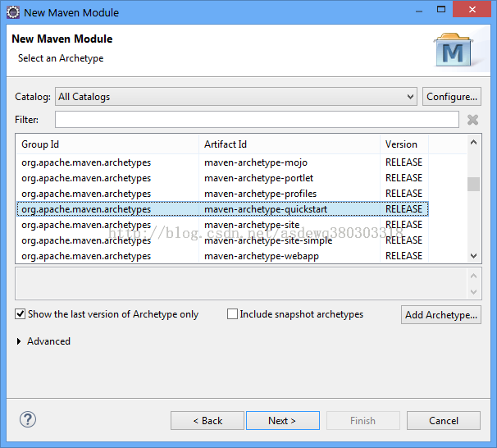This screenshot has height=448, width=497.
Task: Enable Include snapshot archetypes checkbox
Action: pos(232,314)
